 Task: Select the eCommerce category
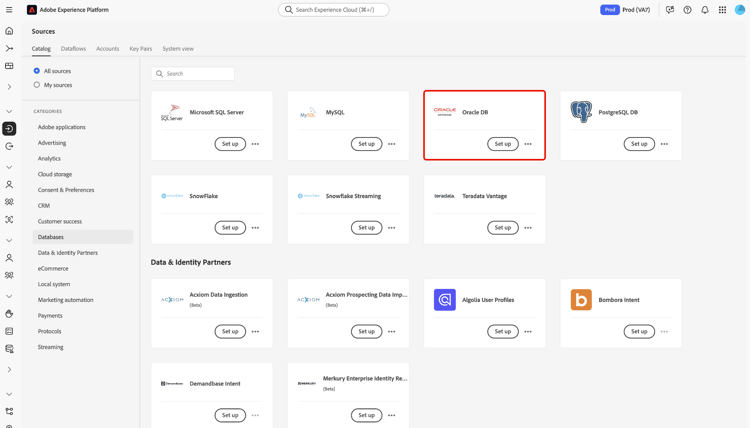point(53,269)
